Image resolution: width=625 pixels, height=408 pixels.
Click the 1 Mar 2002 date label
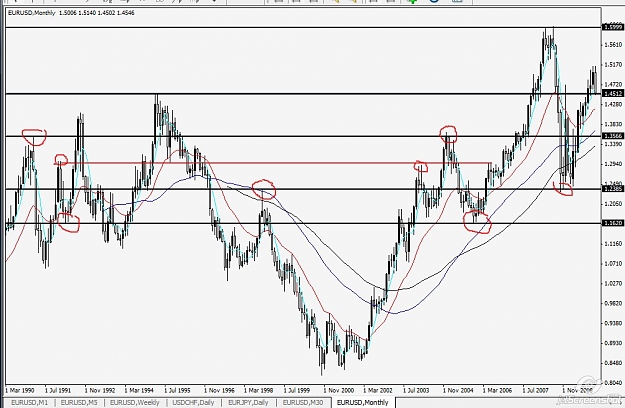378,390
